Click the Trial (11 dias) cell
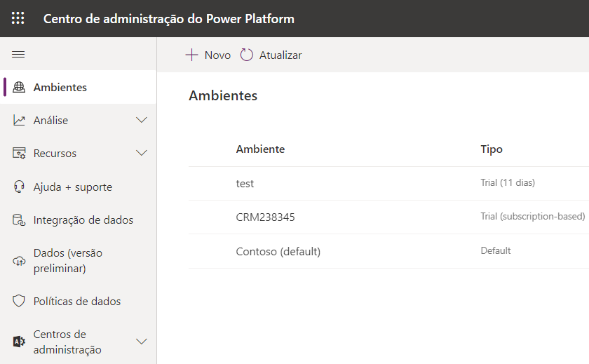The image size is (589, 364). point(508,182)
